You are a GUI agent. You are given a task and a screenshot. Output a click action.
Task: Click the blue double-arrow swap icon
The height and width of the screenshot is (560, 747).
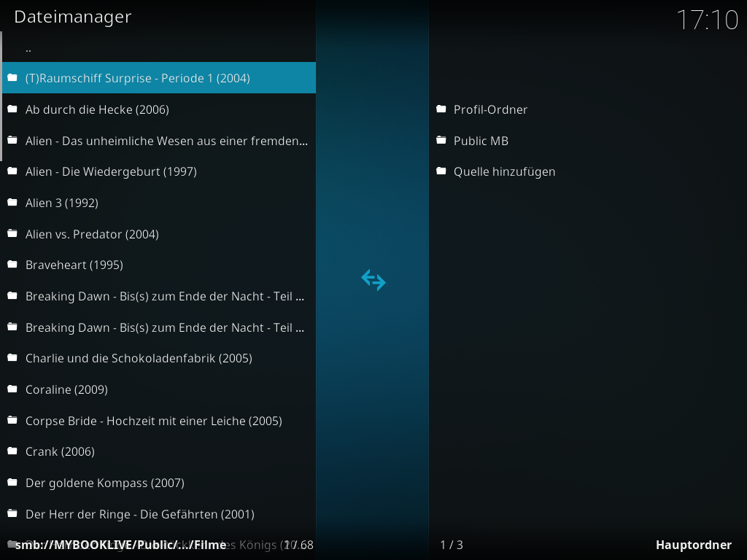373,280
